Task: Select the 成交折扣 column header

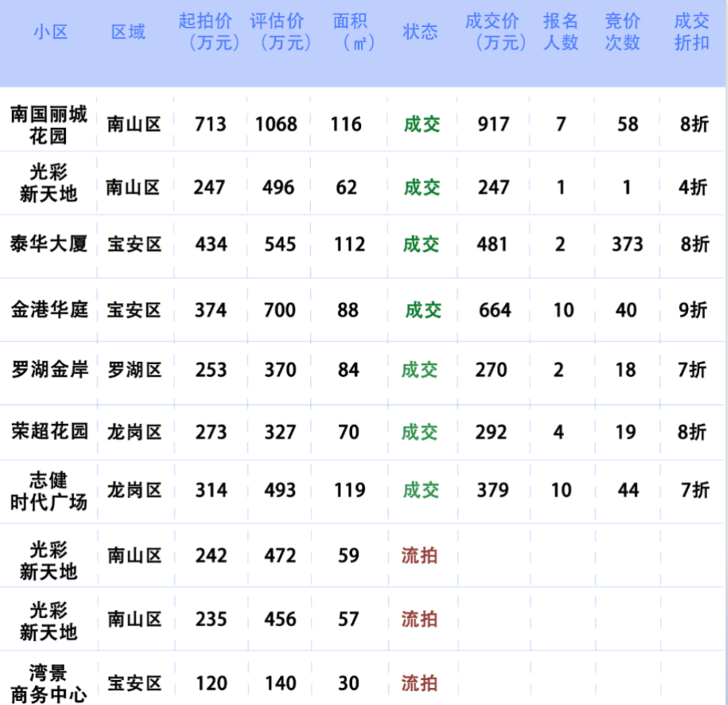Action: tap(692, 32)
